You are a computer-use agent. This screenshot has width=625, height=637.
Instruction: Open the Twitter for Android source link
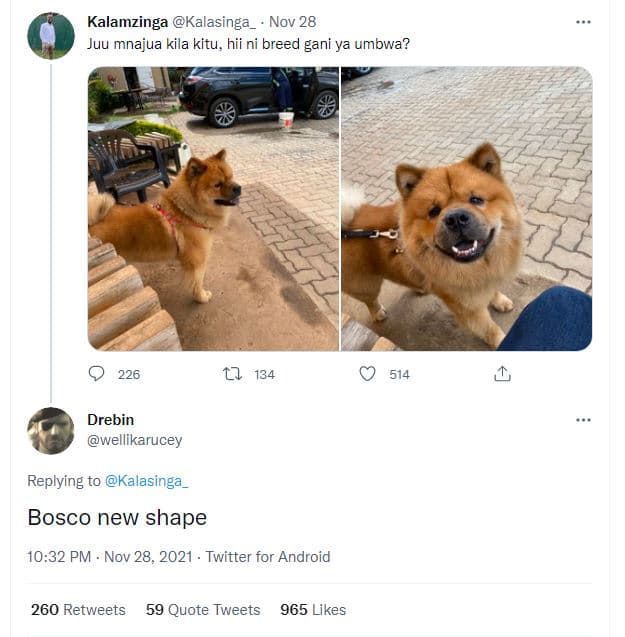pyautogui.click(x=267, y=557)
